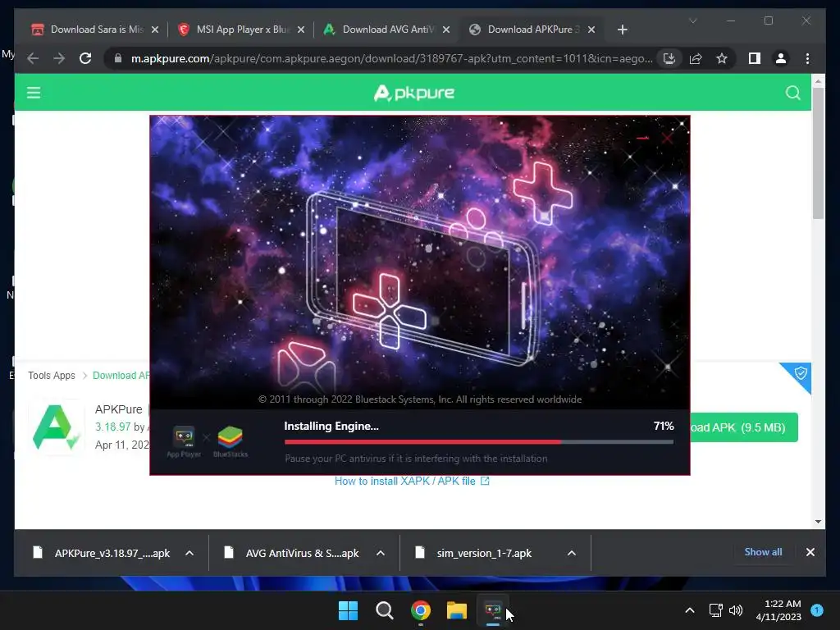The width and height of the screenshot is (840, 630).
Task: Open the APKPure hamburger menu
Action: (34, 93)
